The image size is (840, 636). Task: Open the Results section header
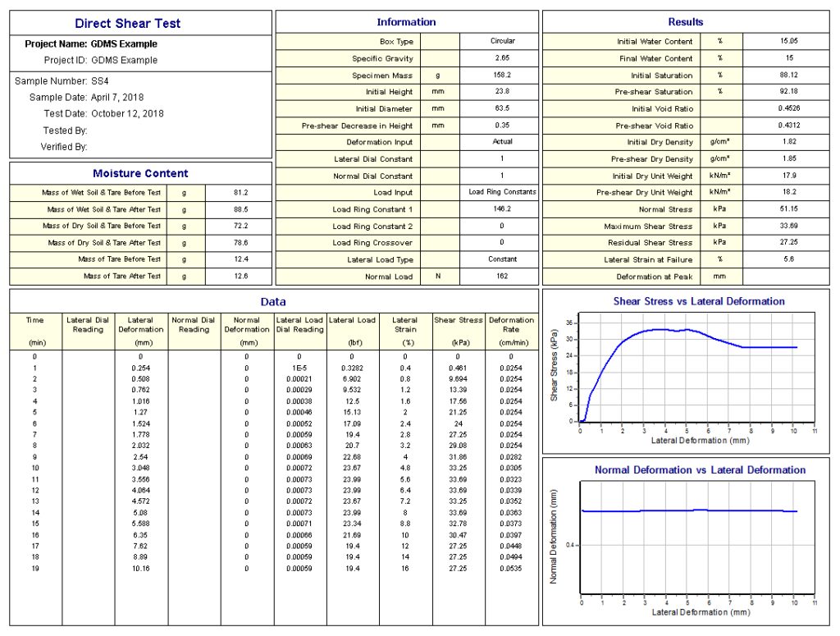(685, 21)
